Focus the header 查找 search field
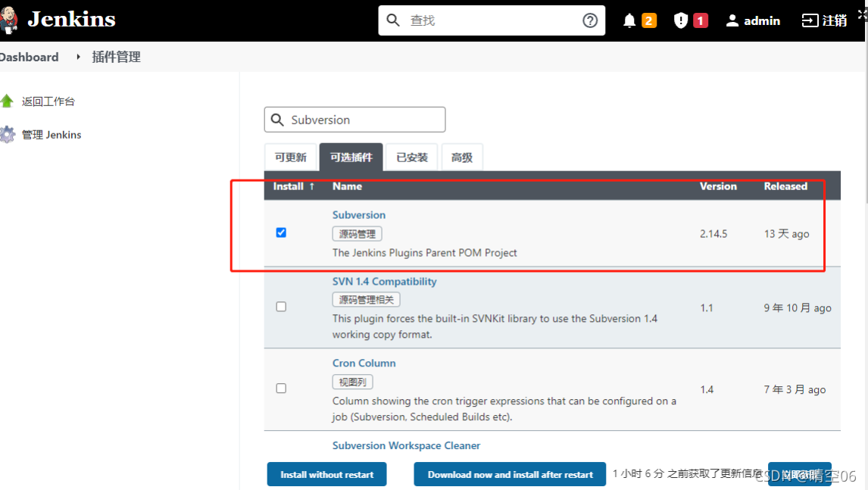868x490 pixels. pos(492,20)
